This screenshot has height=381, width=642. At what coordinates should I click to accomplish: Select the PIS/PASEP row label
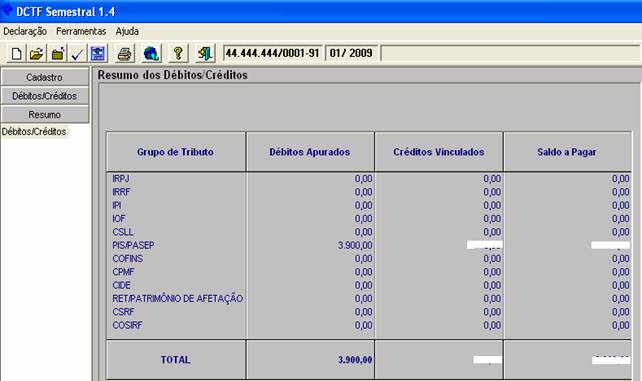pyautogui.click(x=133, y=246)
